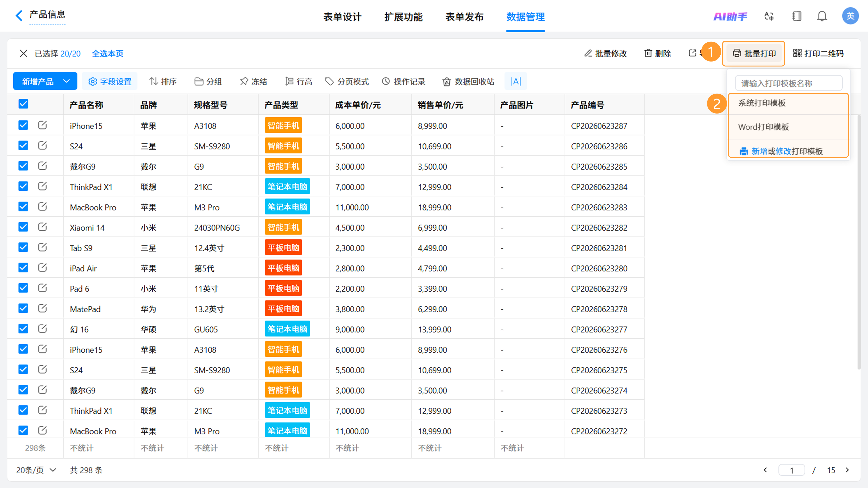Switch to 数据管理 tab
Viewport: 868px width, 488px height.
pyautogui.click(x=525, y=17)
